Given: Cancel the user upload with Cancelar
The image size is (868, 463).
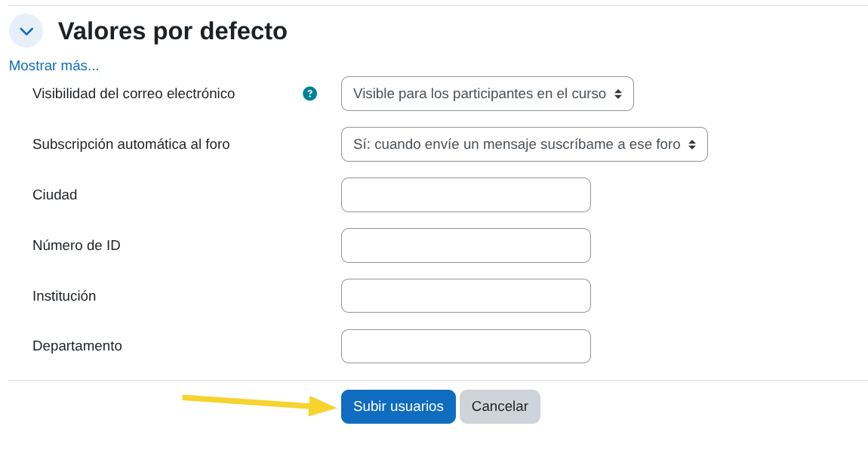Looking at the screenshot, I should [x=500, y=406].
